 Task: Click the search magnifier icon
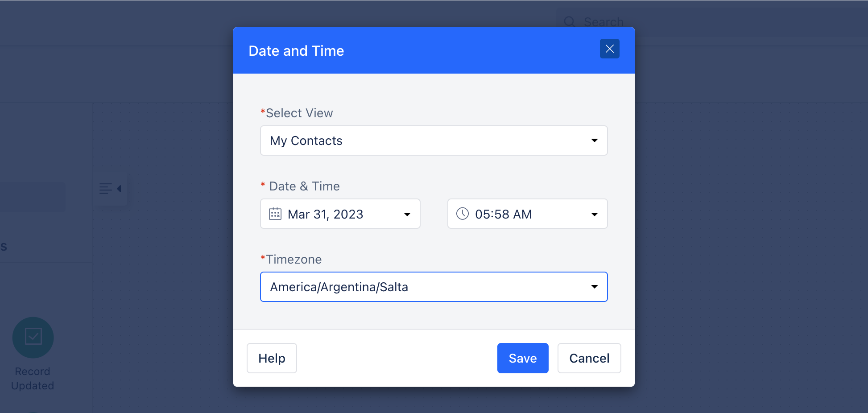(x=570, y=22)
